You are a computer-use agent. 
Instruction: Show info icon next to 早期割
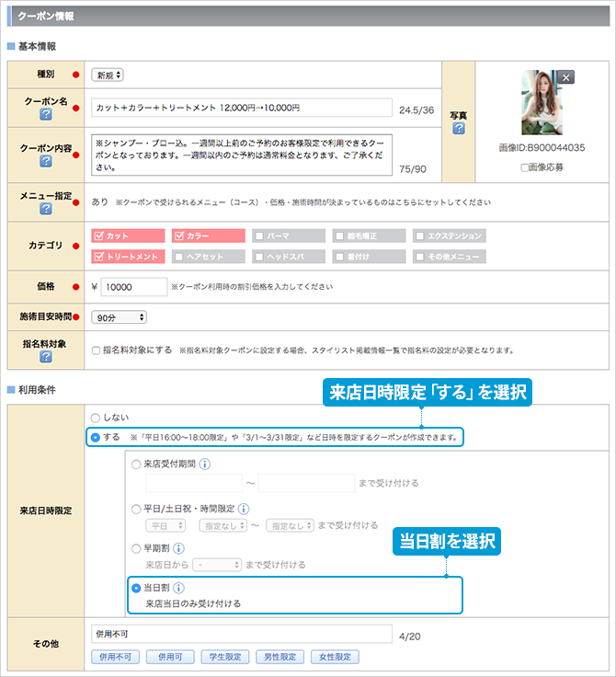(178, 548)
